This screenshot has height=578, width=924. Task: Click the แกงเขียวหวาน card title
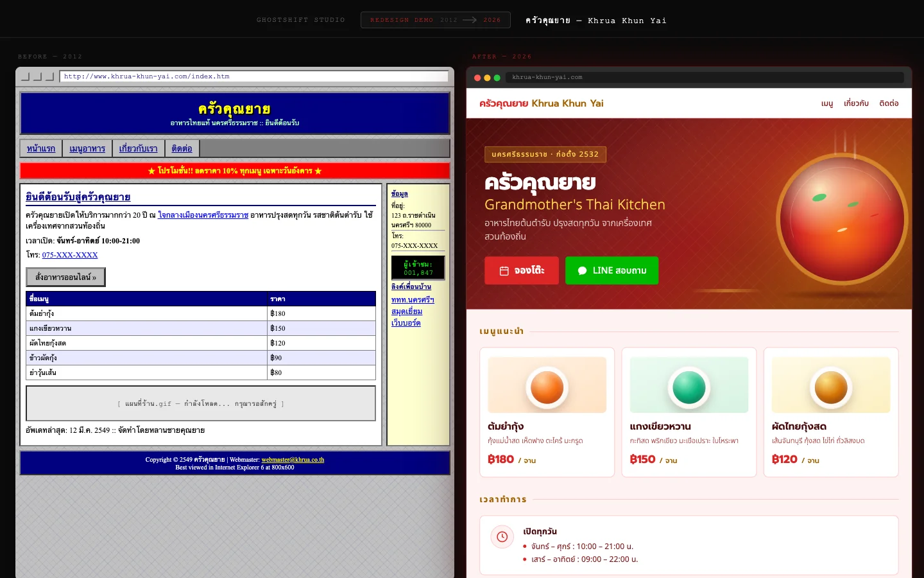tap(660, 426)
